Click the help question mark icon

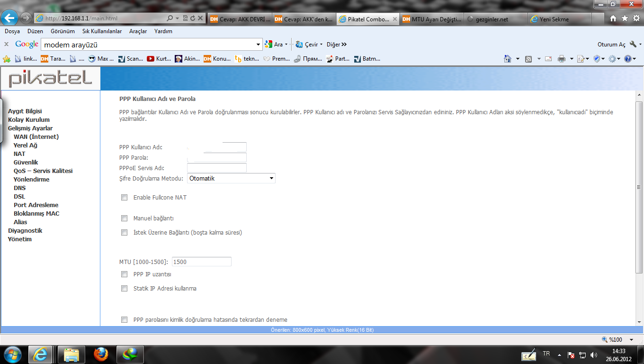627,59
